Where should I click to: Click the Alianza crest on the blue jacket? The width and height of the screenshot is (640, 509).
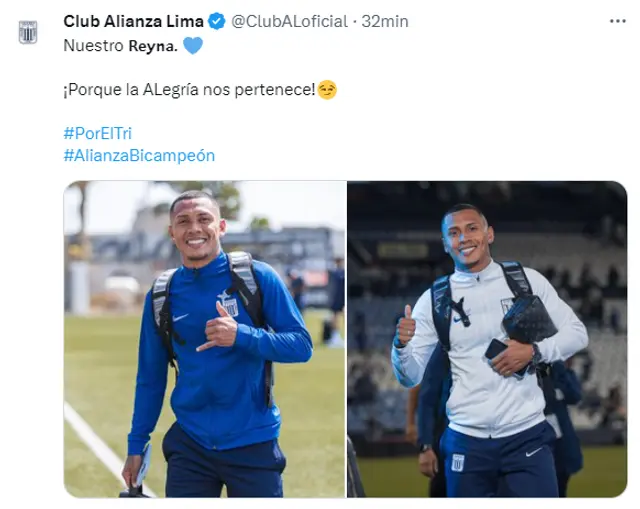tap(229, 304)
